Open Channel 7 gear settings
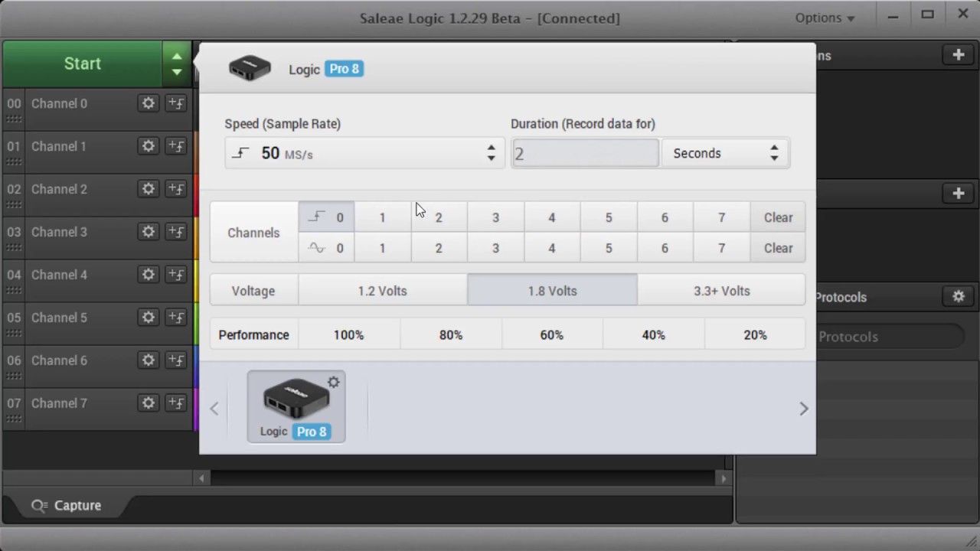This screenshot has width=980, height=551. (149, 403)
